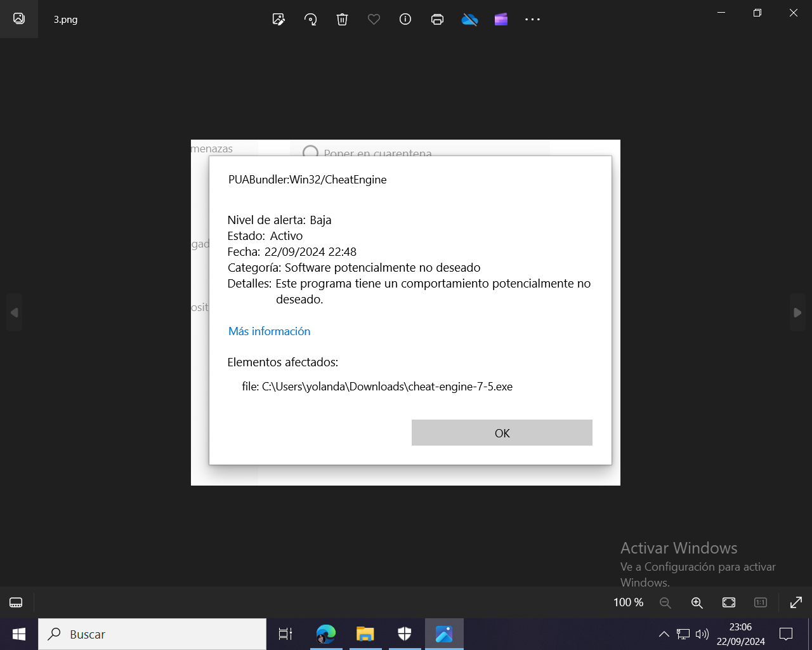Screen dimensions: 812x650
Task: Click the 100 % zoom level text
Action: point(628,602)
